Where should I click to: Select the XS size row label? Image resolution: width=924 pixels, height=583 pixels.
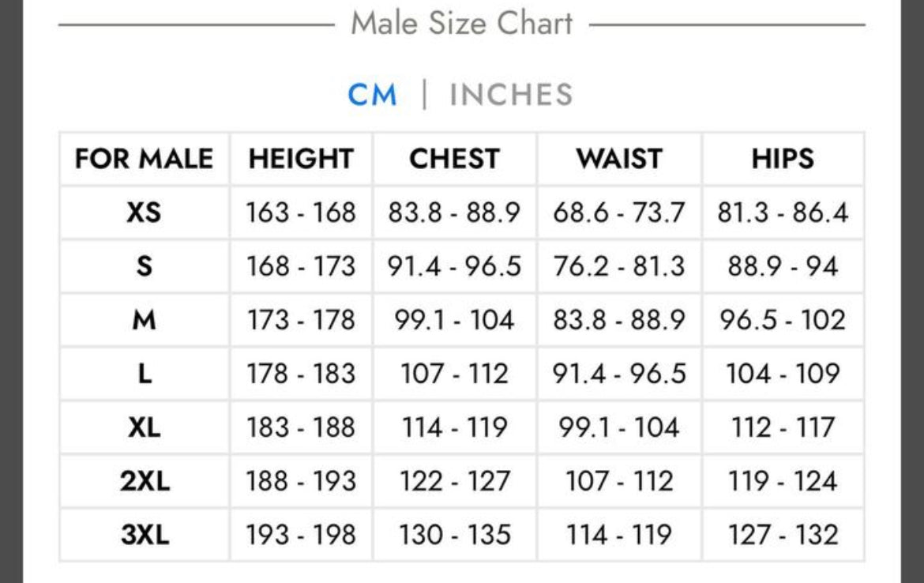144,213
